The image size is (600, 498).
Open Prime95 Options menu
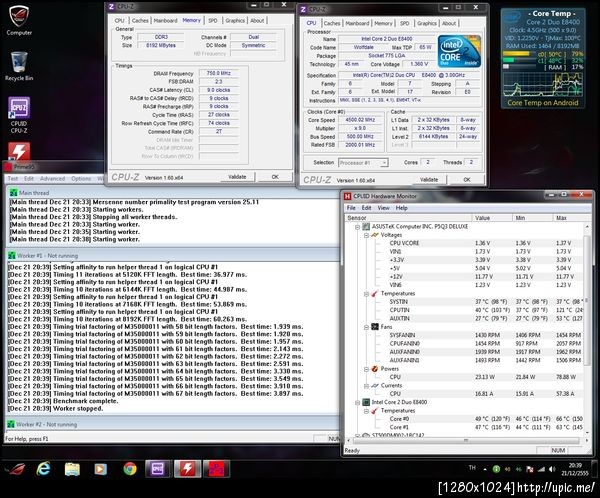(81, 179)
